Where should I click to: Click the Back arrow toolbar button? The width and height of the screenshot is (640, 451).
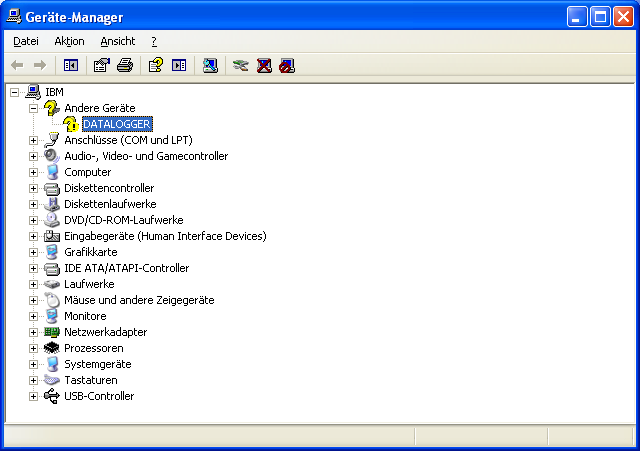point(17,65)
